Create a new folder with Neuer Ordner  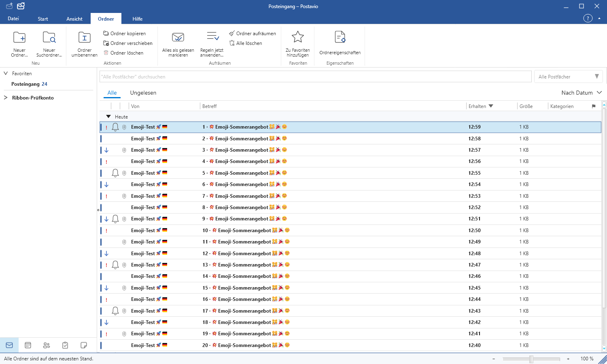[19, 44]
